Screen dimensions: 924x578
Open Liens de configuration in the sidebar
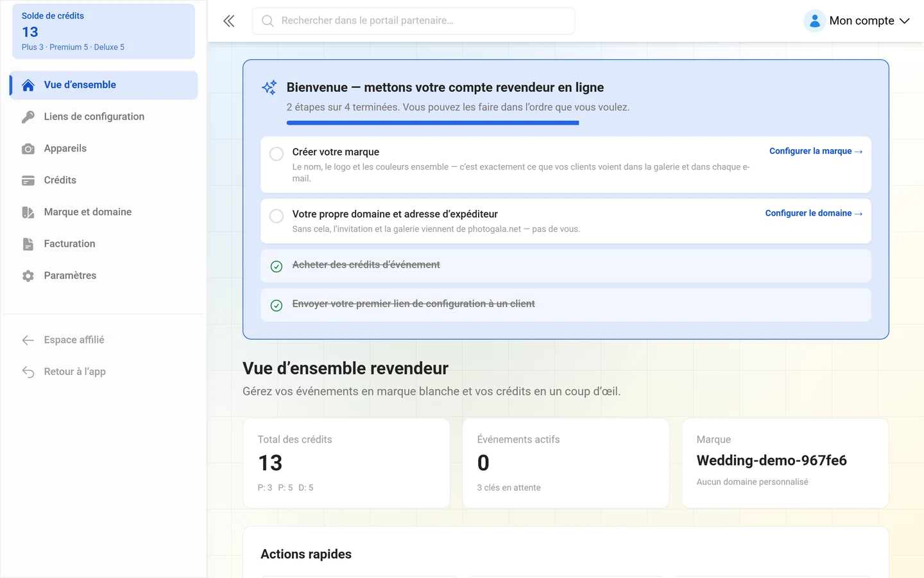(x=104, y=117)
